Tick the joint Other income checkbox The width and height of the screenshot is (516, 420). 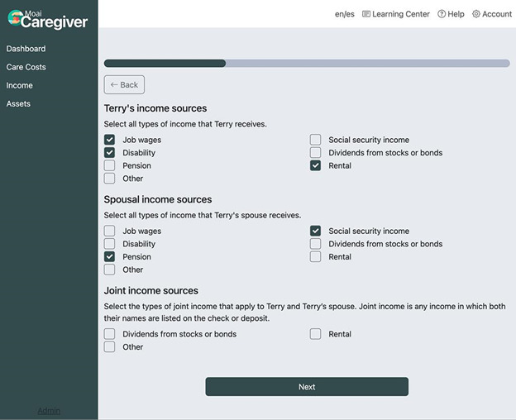coord(110,347)
